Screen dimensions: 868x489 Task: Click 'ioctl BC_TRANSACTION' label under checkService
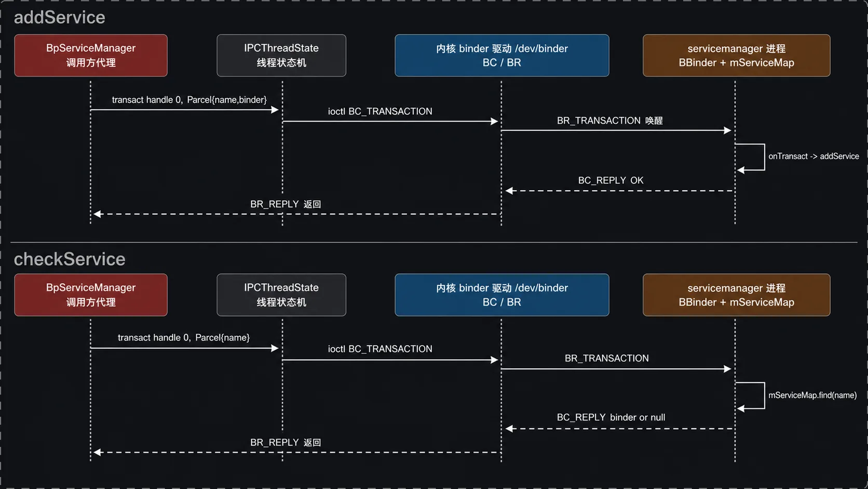[380, 349]
